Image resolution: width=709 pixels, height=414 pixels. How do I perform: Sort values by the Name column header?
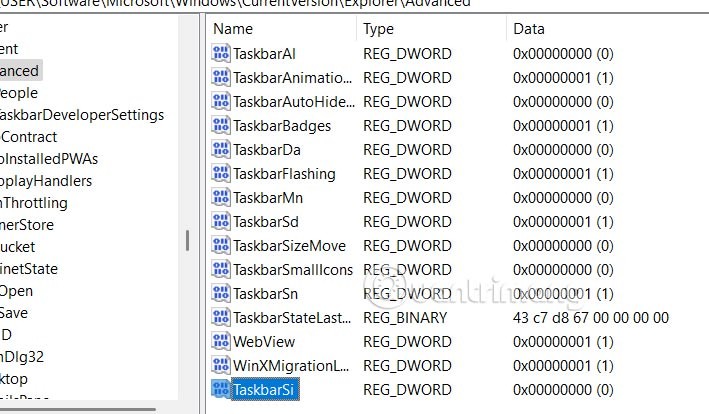pos(280,29)
